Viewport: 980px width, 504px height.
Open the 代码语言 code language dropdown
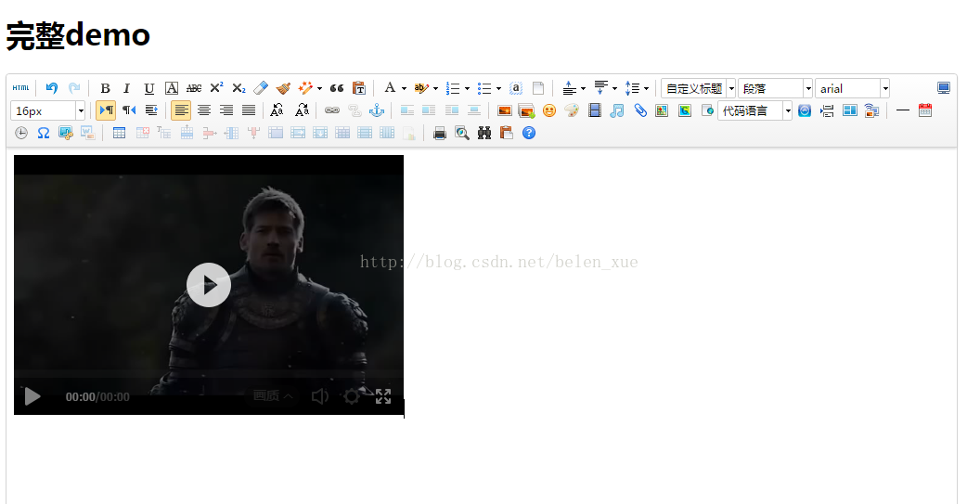pos(754,110)
